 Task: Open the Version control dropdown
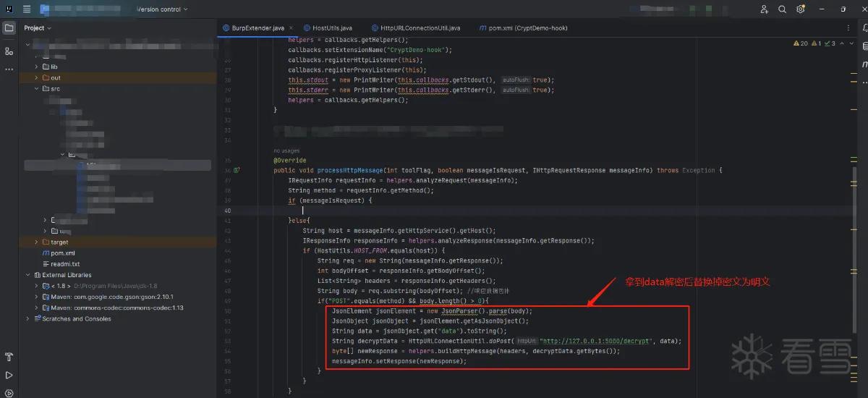pos(162,9)
